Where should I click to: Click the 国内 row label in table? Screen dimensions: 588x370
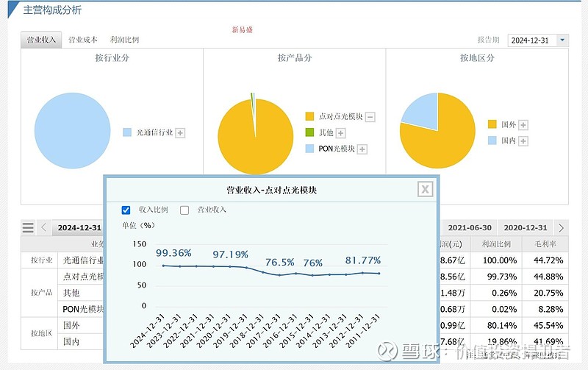coord(71,341)
